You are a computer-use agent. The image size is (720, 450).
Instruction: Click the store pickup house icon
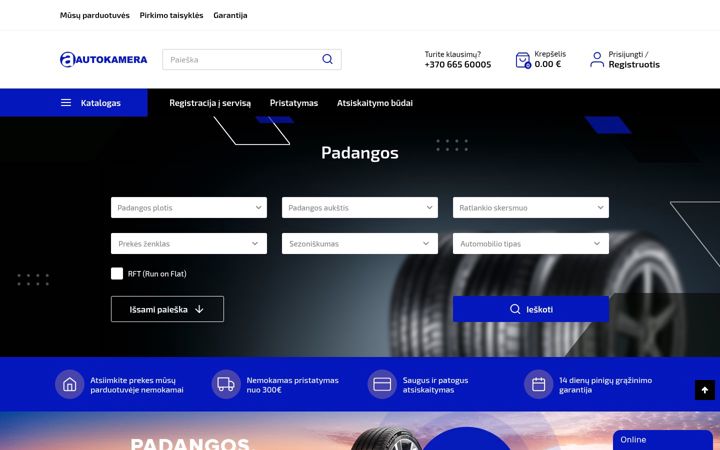coord(69,384)
